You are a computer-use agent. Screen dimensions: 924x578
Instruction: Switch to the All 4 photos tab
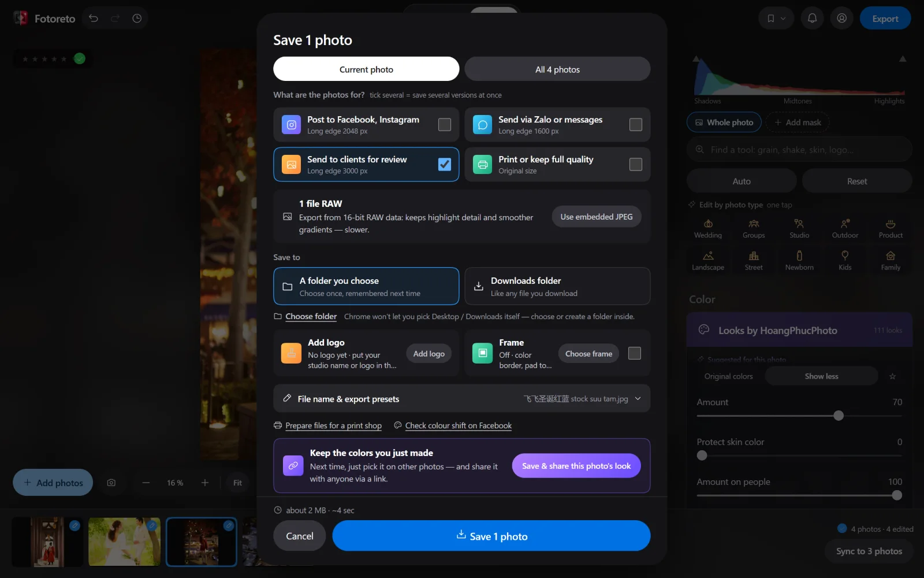557,69
